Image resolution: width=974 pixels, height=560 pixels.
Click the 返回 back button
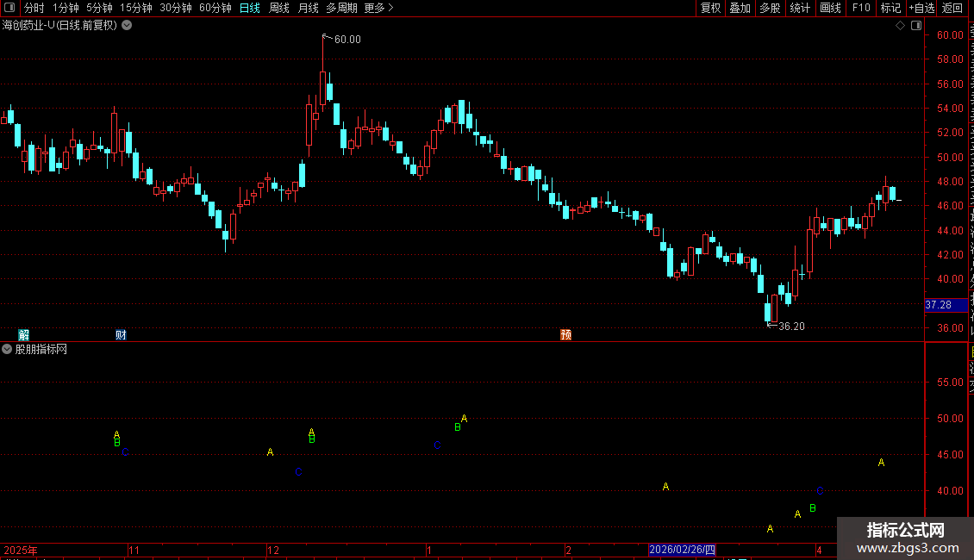(x=952, y=8)
